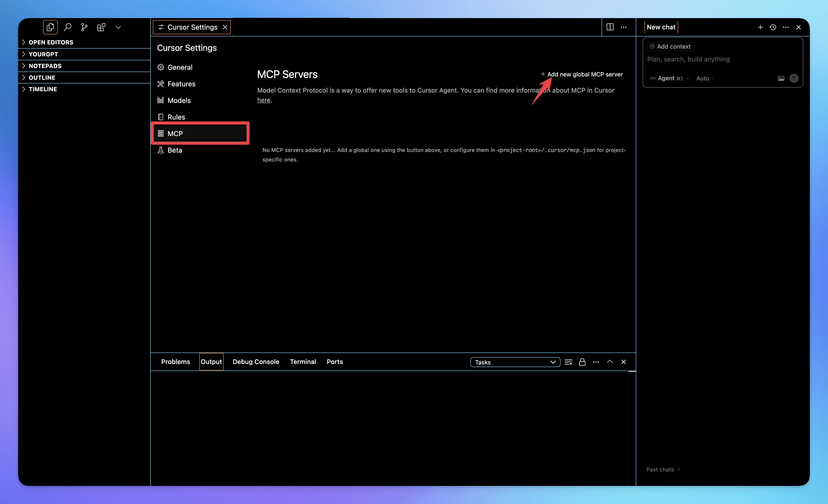
Task: Click the General gear icon
Action: tap(161, 67)
